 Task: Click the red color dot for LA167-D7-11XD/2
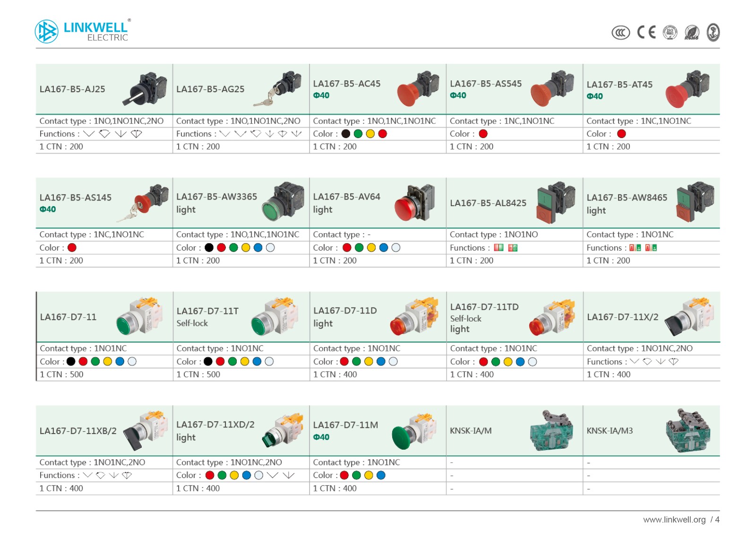[x=210, y=475]
